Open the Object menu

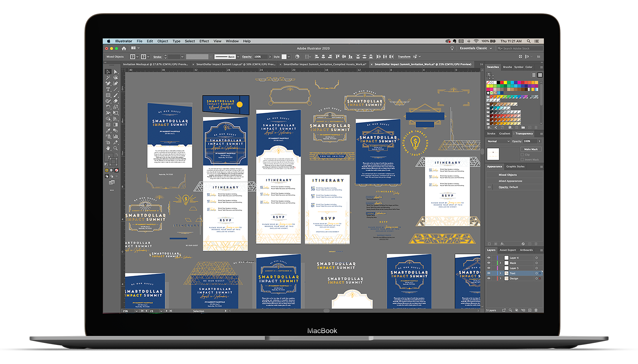coord(163,41)
